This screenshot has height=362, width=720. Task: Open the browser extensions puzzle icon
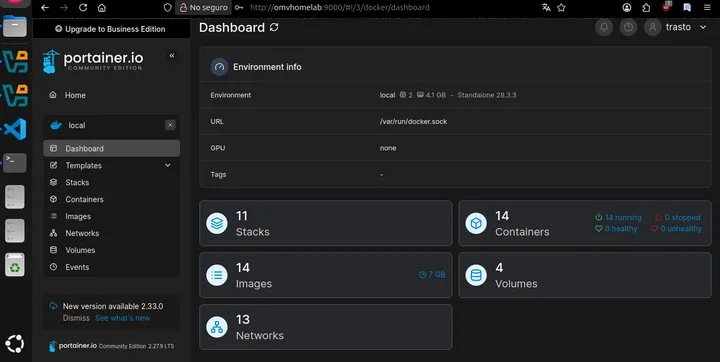coord(646,7)
